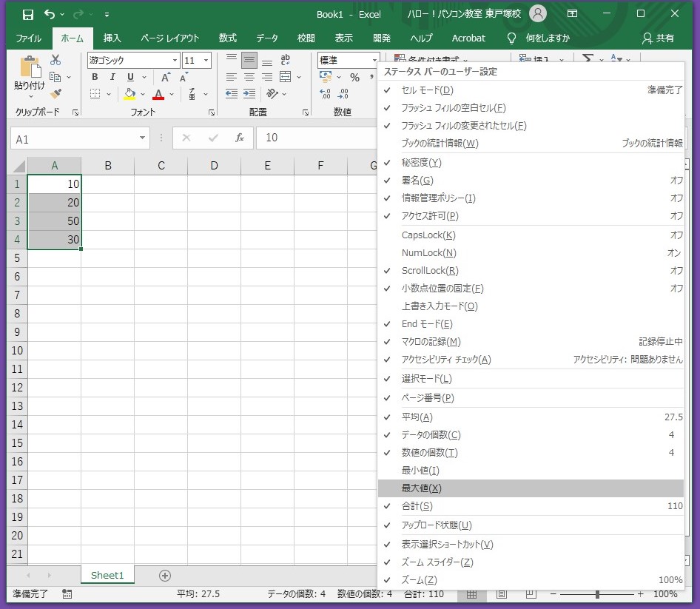Viewport: 700px width, 609px height.
Task: Increase font size with large A icon
Action: click(x=166, y=77)
